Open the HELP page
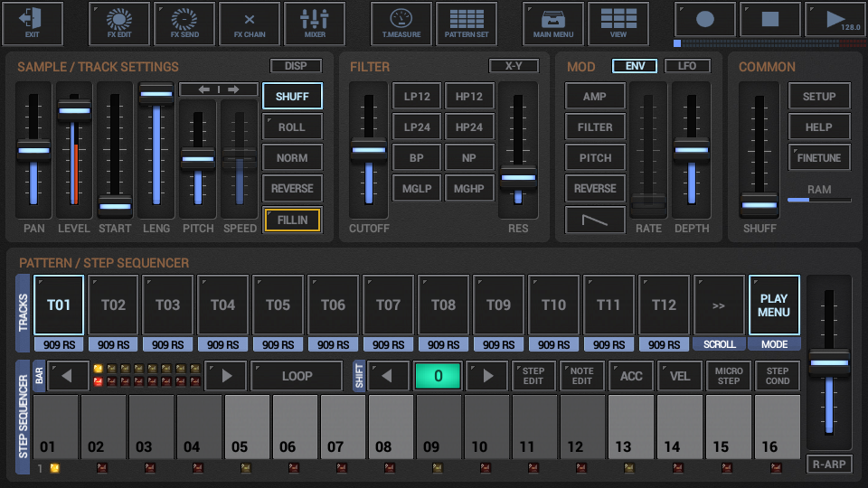Image resolution: width=868 pixels, height=488 pixels. [819, 127]
